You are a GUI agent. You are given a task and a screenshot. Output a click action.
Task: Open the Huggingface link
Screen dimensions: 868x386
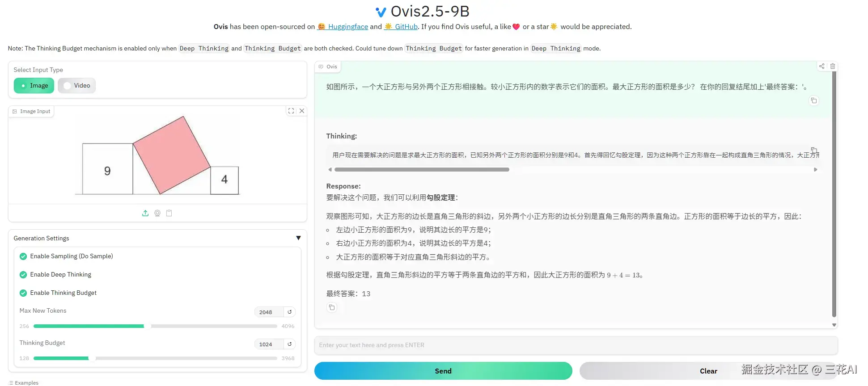click(343, 27)
